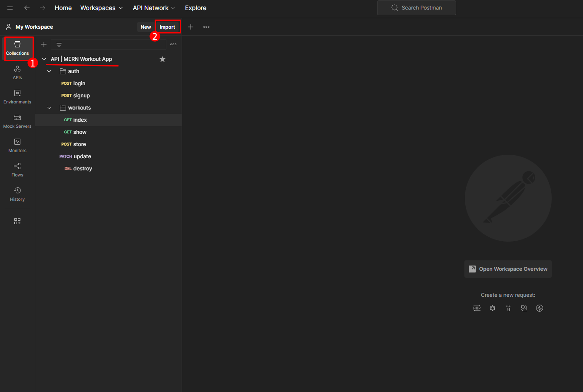The height and width of the screenshot is (392, 583).
Task: Click the Search Postman field
Action: pos(417,8)
